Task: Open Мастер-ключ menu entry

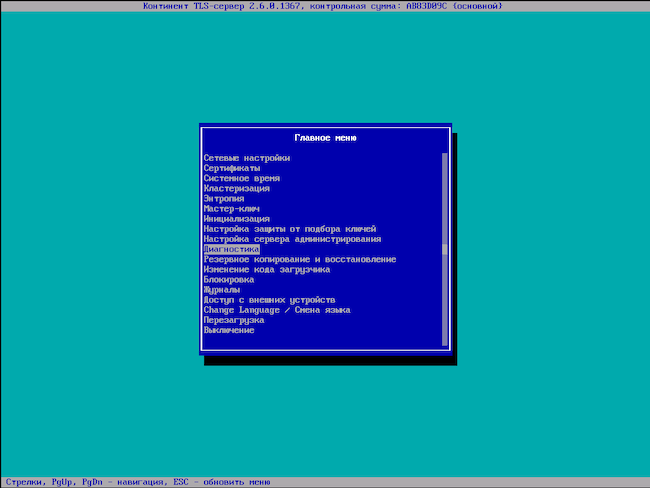Action: (231, 209)
